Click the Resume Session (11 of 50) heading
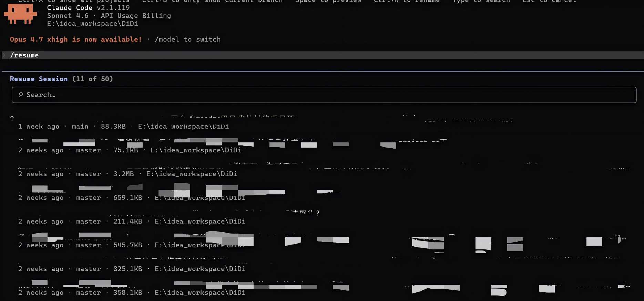 (x=61, y=79)
